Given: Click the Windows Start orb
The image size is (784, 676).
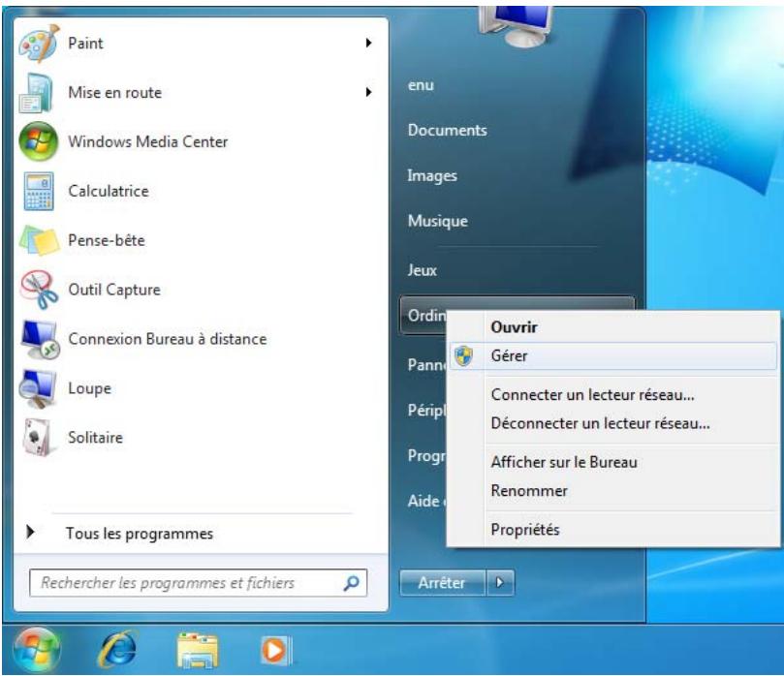Looking at the screenshot, I should [x=37, y=650].
